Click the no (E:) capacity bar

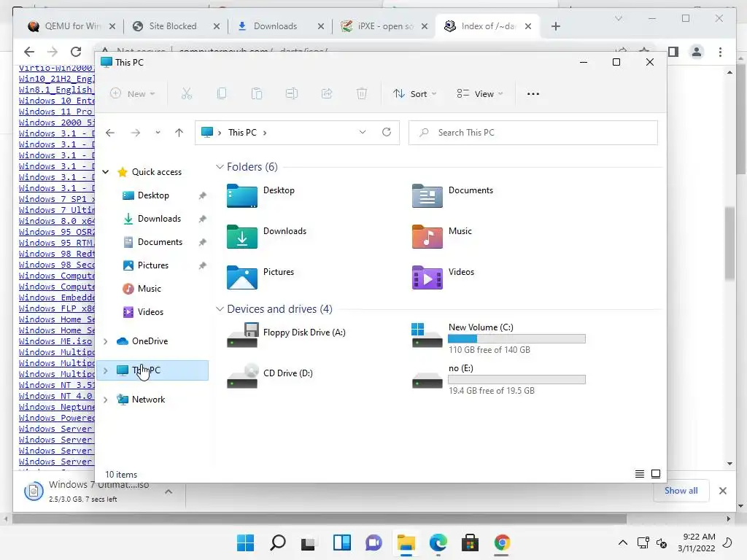[516, 379]
